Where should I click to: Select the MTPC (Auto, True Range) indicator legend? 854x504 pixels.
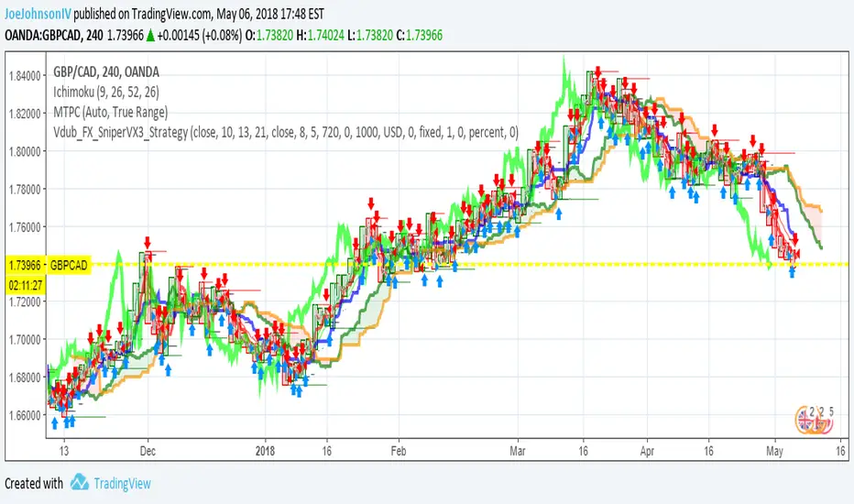coord(111,112)
